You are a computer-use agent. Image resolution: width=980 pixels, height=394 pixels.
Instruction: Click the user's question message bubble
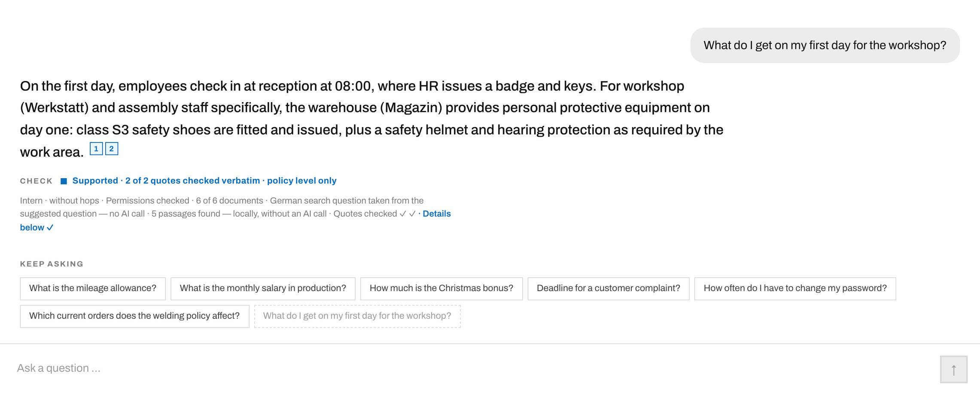(825, 45)
